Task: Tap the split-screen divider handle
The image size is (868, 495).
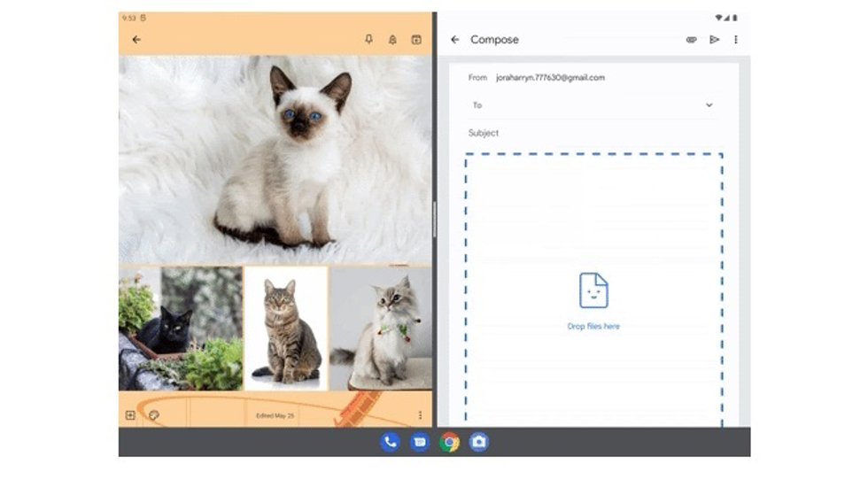Action: tap(435, 220)
